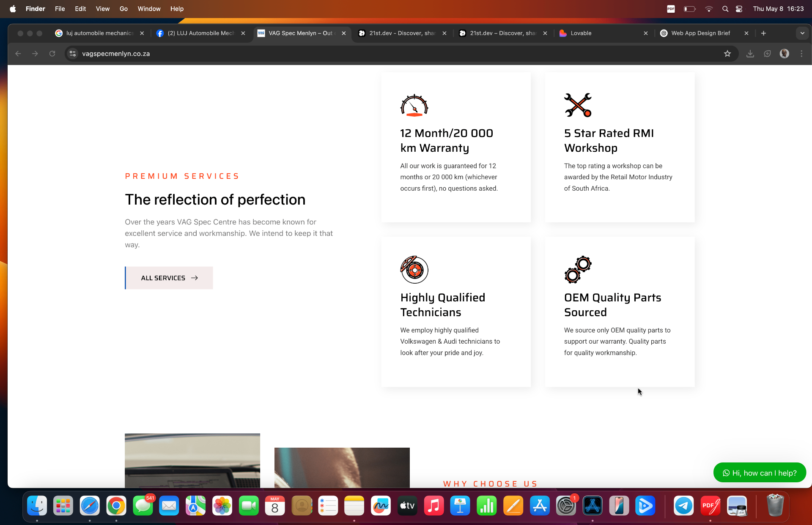
Task: Click the speedometer warranty icon
Action: 414,105
